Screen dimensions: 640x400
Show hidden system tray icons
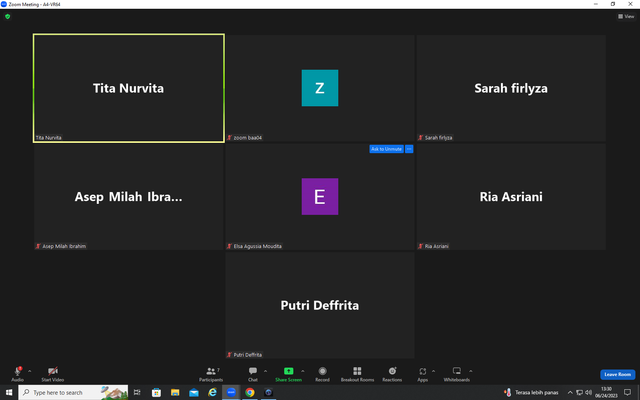570,393
